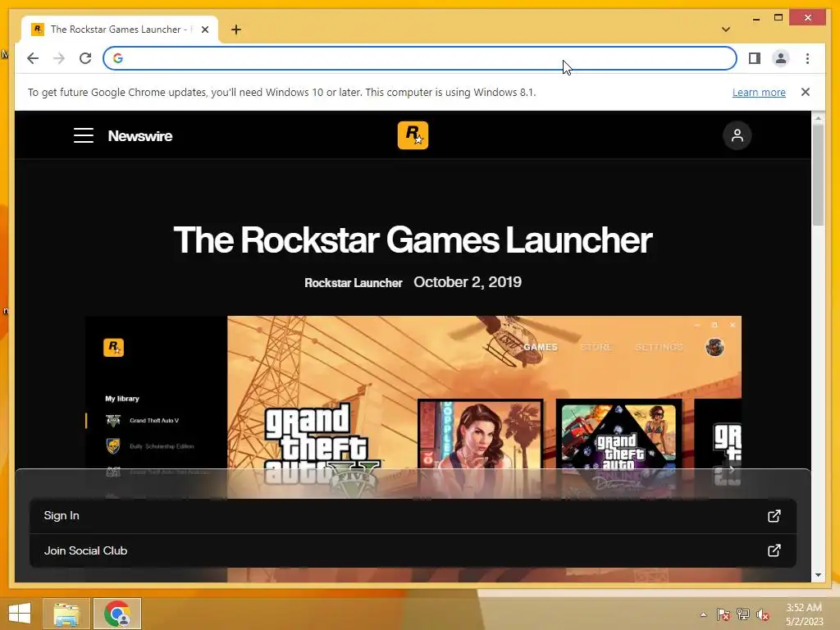Click the tab's Rockstar favicon
Screen dimensions: 840x630
38,30
